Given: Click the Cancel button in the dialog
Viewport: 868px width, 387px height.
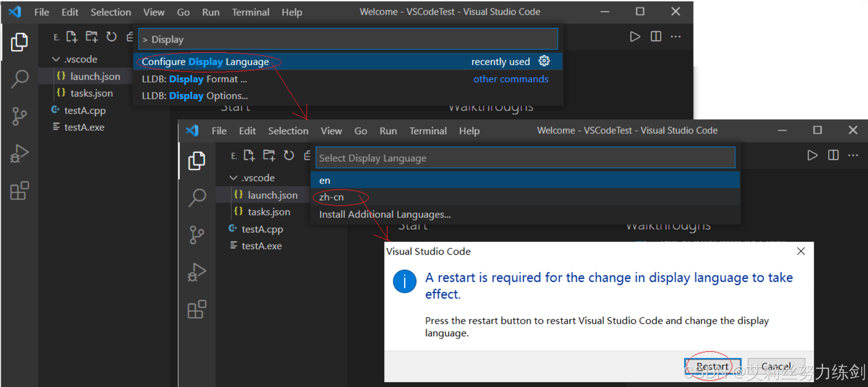Looking at the screenshot, I should coord(776,366).
